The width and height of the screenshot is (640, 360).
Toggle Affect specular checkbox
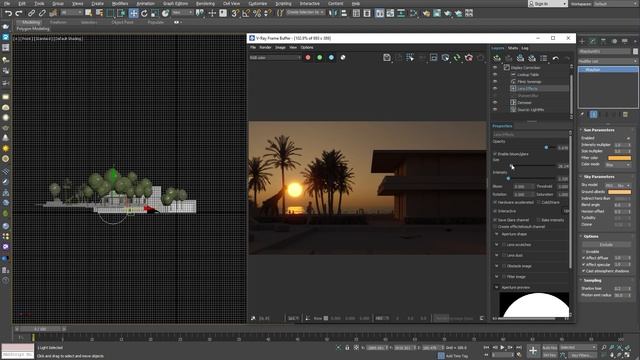[584, 264]
